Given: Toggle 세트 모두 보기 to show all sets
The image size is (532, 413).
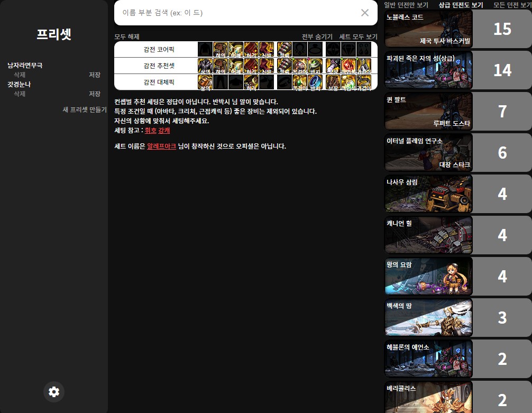Looking at the screenshot, I should 358,36.
